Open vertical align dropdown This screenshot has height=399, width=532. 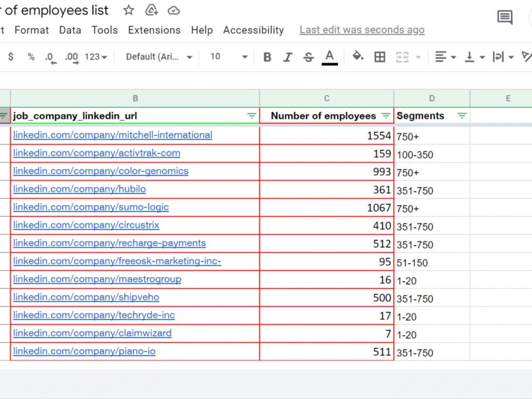(x=475, y=57)
